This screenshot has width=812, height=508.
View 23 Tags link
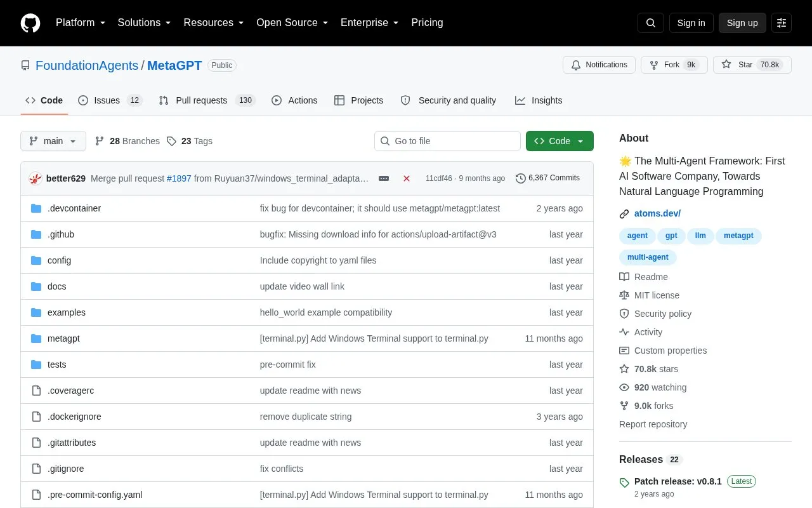point(190,141)
